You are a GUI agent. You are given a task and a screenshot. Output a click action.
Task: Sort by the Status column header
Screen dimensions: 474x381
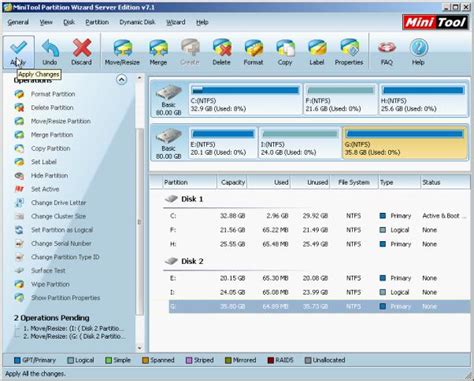pyautogui.click(x=445, y=182)
